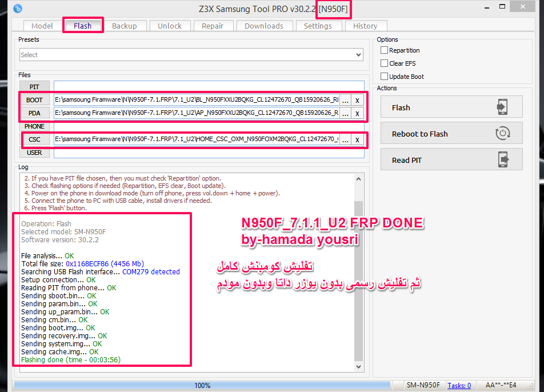Close the Z3X Samsung Tool window
Screen dimensions: 544x392
point(523,7)
